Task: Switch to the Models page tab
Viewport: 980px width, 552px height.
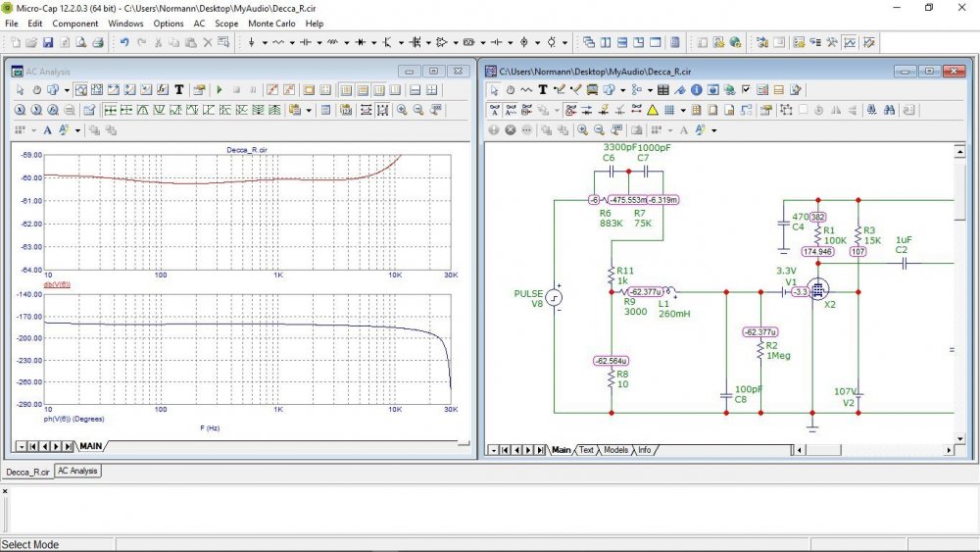Action: [x=615, y=450]
